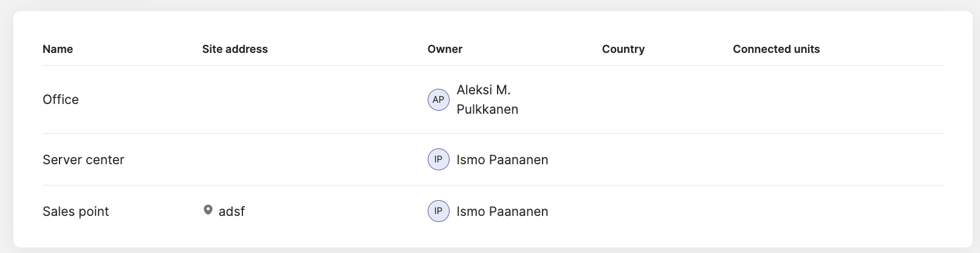Click the IP avatar in Server center row
Viewport: 980px width, 253px height.
[x=439, y=159]
